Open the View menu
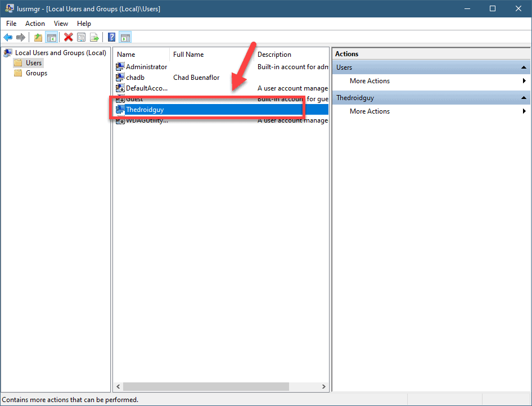 tap(61, 24)
